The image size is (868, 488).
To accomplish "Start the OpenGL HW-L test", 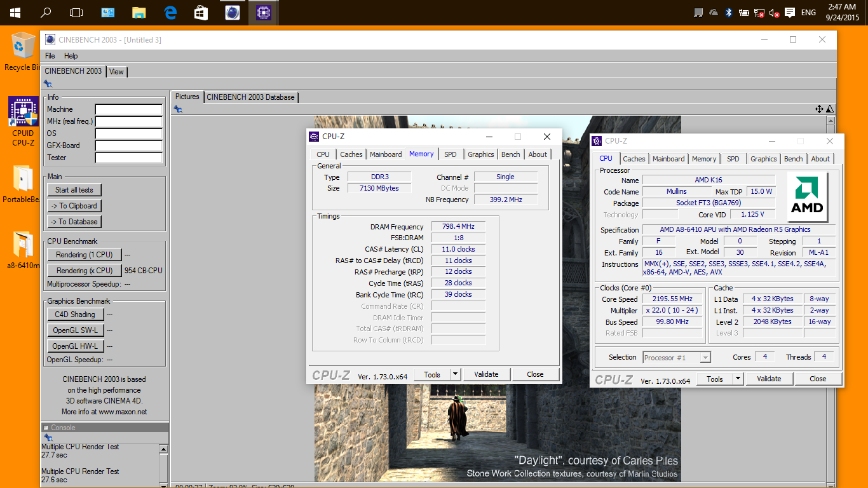I will tap(75, 346).
